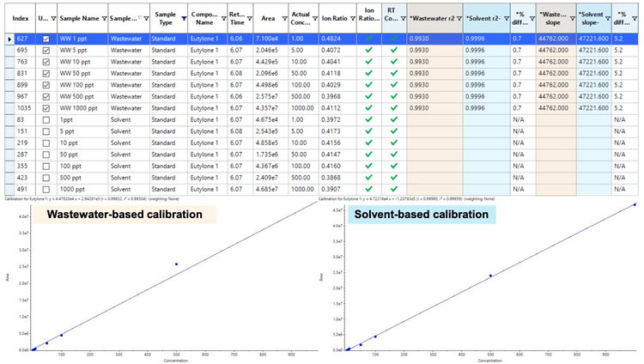Click the 500 data point on wastewater calibration

point(176,264)
